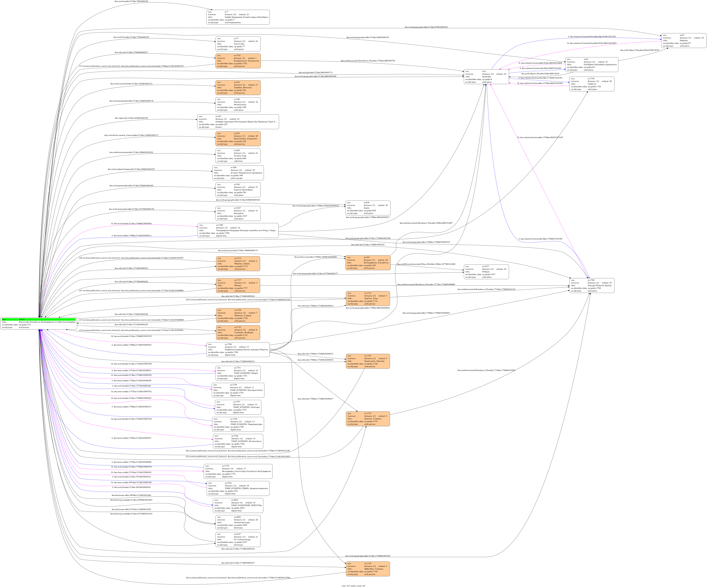Select bitstream node oi:3995 chatziorfanos.jpg
Screen dimensions: 707x588
238,522
